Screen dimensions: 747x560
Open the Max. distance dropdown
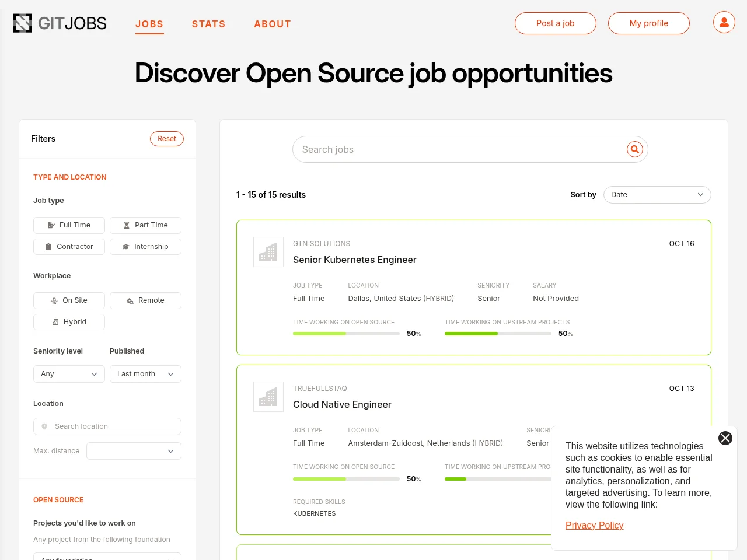click(134, 451)
